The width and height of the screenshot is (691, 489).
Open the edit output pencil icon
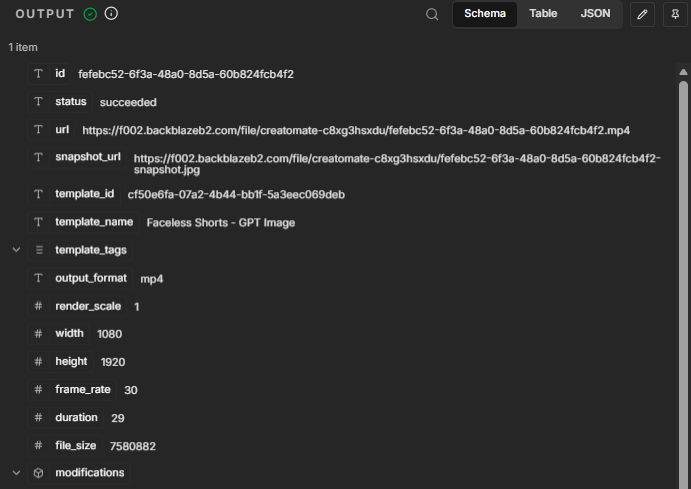click(642, 15)
